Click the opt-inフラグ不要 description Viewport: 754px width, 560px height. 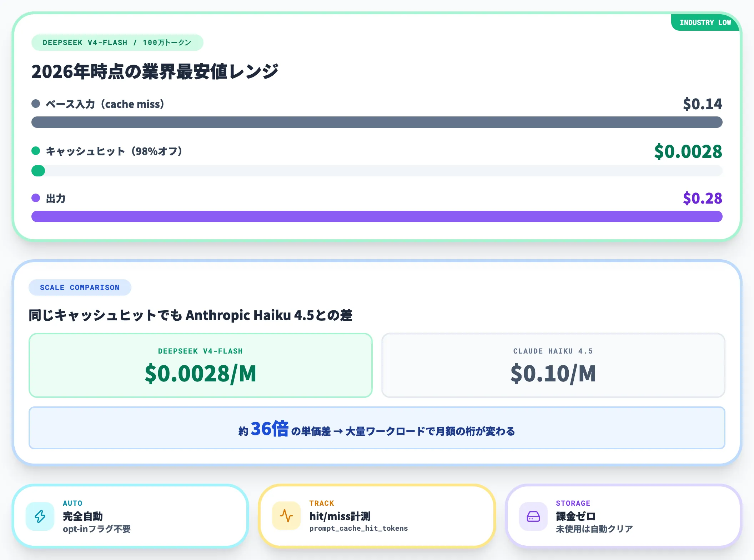point(97,529)
